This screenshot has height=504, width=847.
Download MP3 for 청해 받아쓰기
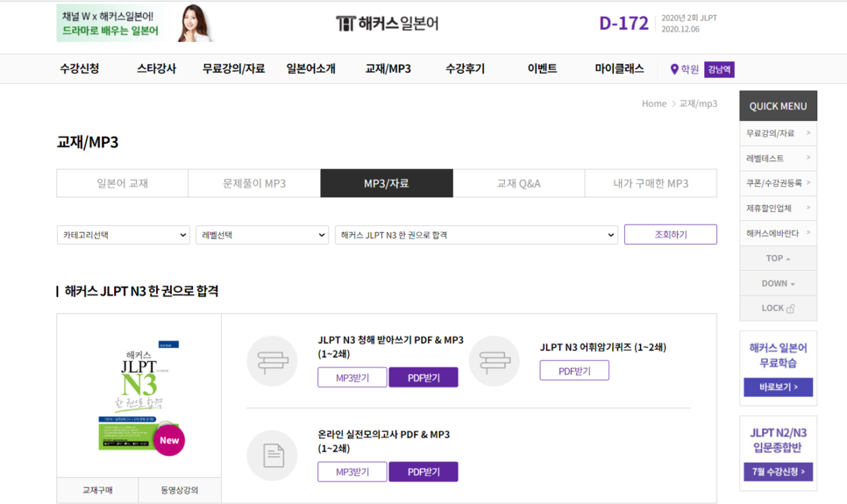click(x=352, y=378)
